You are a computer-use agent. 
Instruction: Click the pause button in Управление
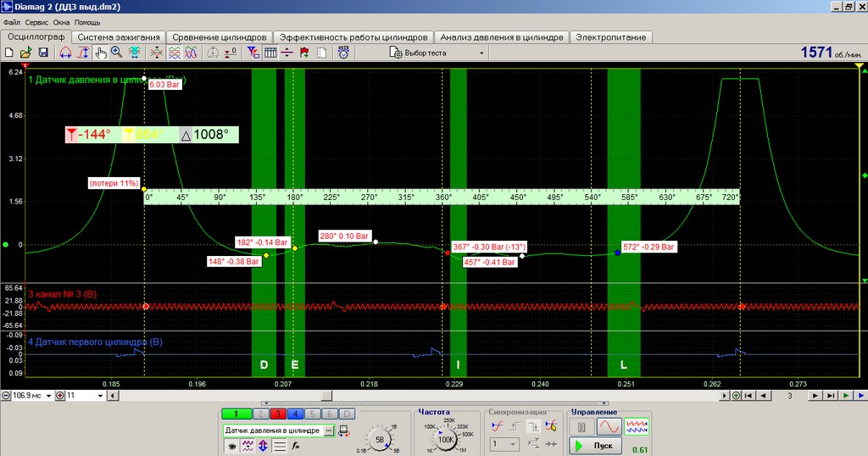tap(581, 427)
